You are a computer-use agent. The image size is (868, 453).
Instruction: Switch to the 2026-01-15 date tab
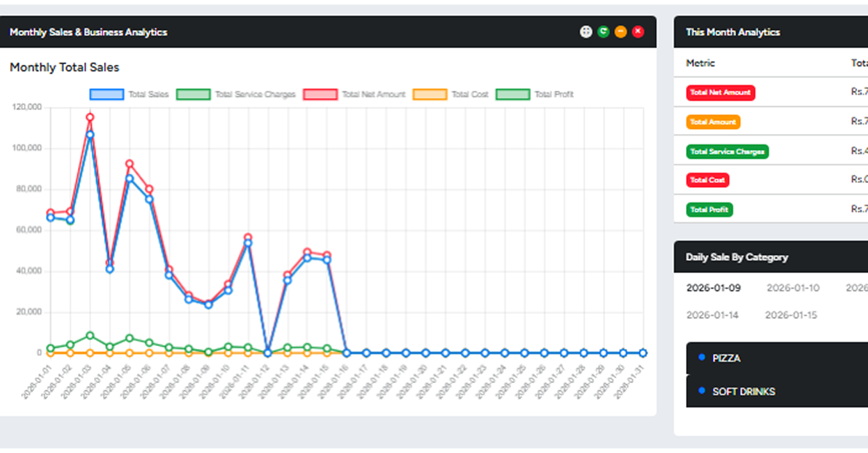pos(791,315)
